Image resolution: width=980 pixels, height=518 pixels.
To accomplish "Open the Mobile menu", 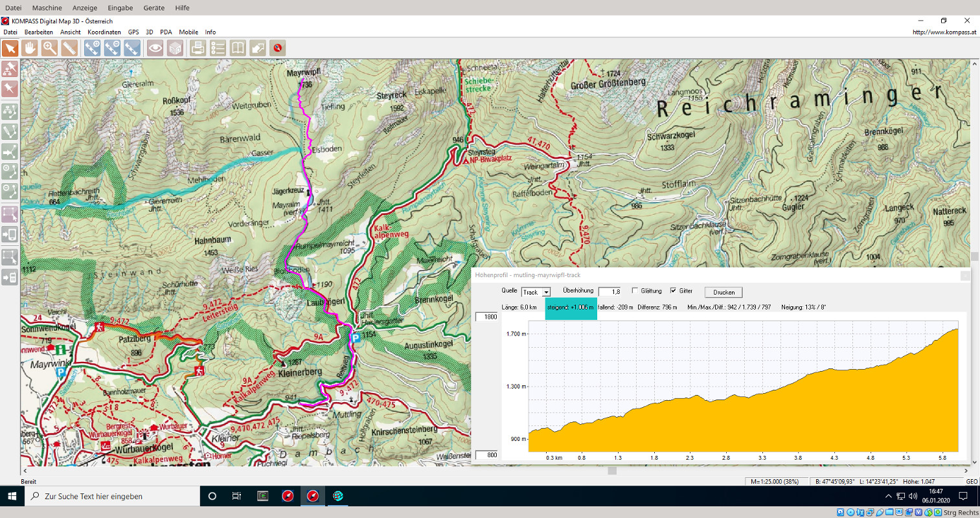I will pyautogui.click(x=188, y=32).
